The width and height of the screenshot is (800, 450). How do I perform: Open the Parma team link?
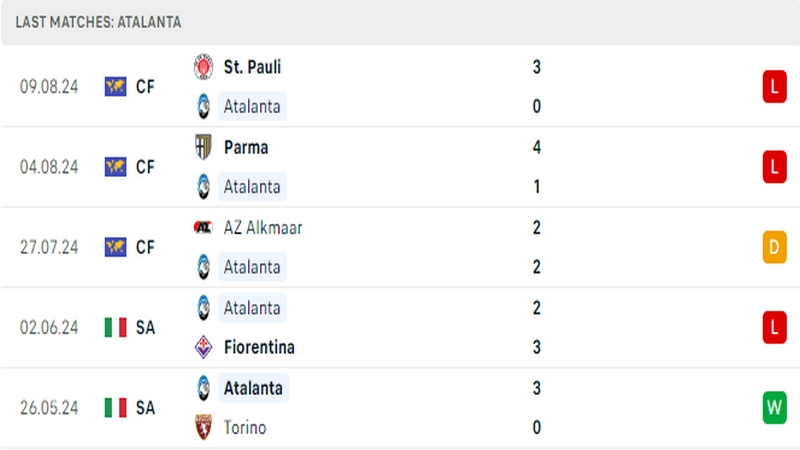point(246,147)
